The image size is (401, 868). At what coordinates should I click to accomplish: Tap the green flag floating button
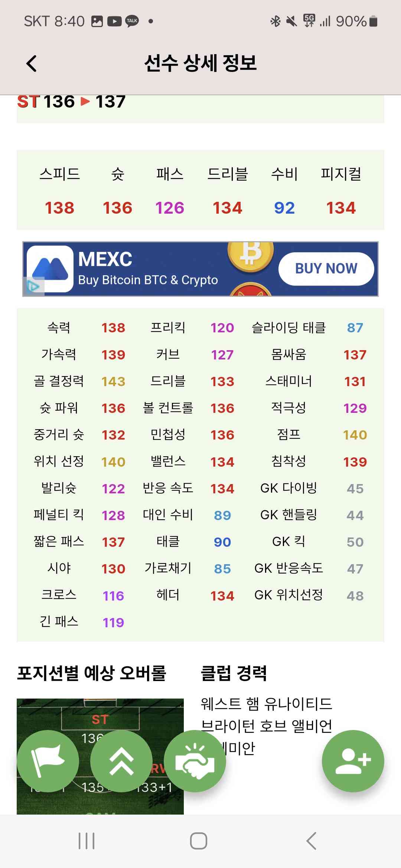click(48, 761)
